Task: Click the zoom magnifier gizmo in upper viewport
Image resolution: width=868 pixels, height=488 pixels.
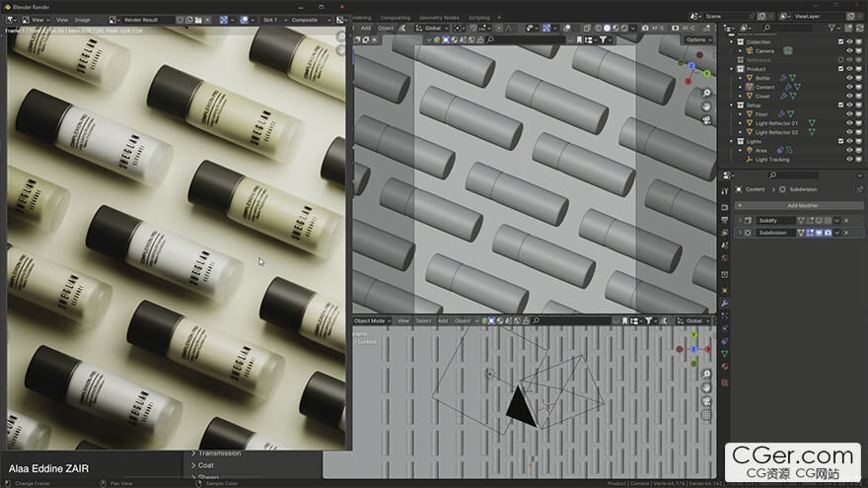Action: click(x=706, y=93)
